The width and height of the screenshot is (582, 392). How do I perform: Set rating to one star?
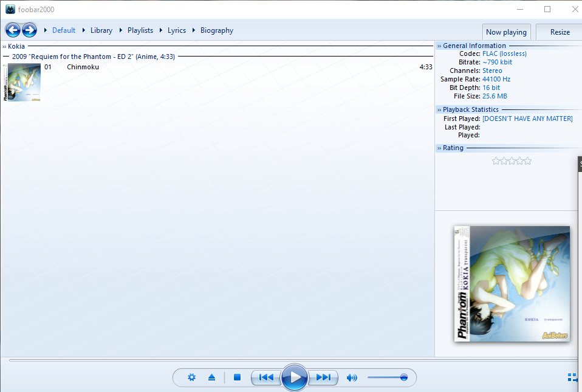click(x=496, y=161)
